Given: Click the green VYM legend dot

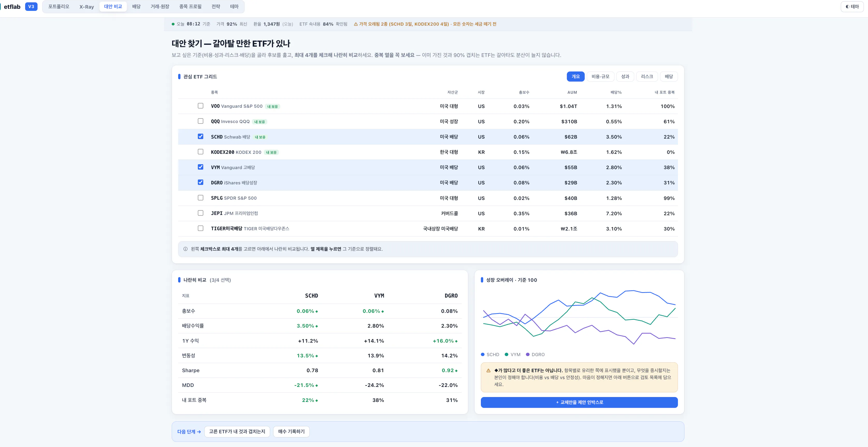Looking at the screenshot, I should click(507, 355).
